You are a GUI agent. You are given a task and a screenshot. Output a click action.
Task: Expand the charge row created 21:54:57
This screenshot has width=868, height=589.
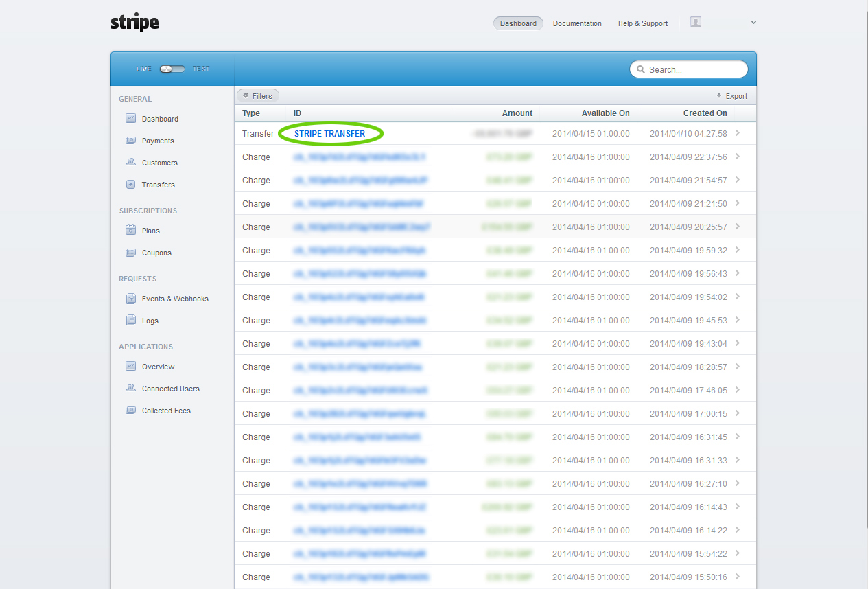point(738,180)
